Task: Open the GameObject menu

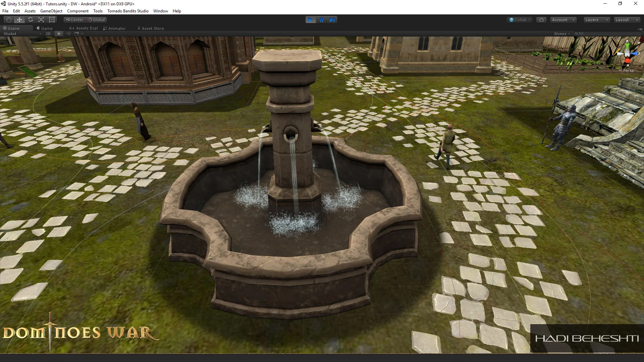Action: 51,11
